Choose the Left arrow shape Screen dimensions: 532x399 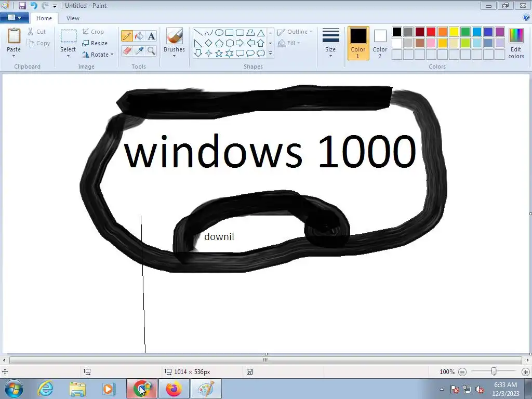250,43
